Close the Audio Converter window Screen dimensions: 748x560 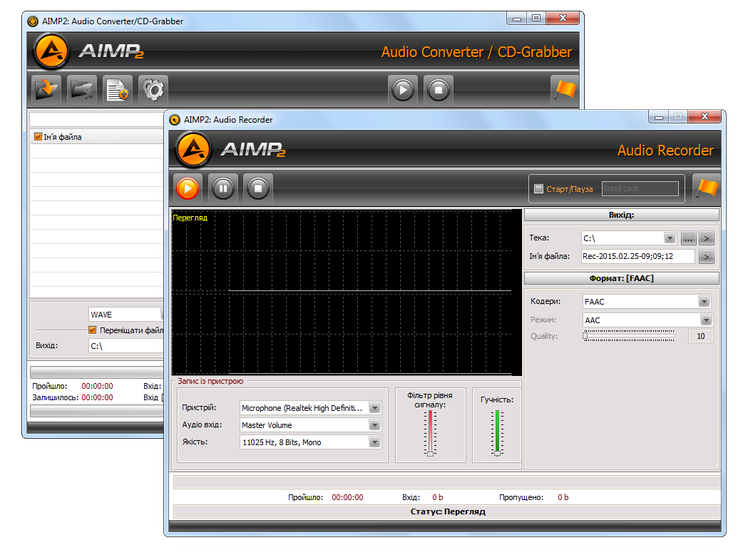click(563, 18)
